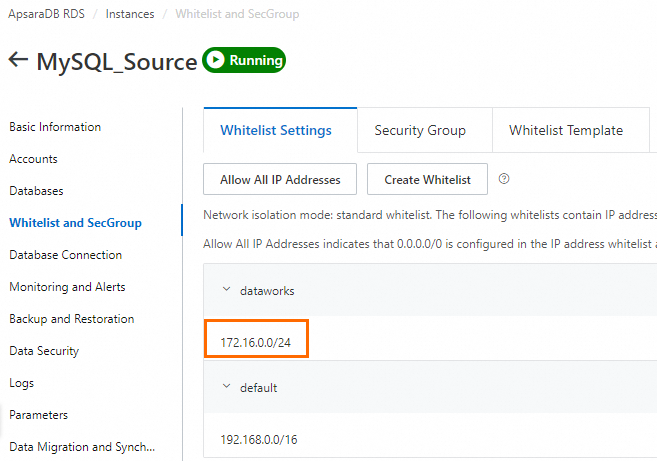The height and width of the screenshot is (461, 657).
Task: Open Basic Information in the sidebar
Action: click(55, 127)
